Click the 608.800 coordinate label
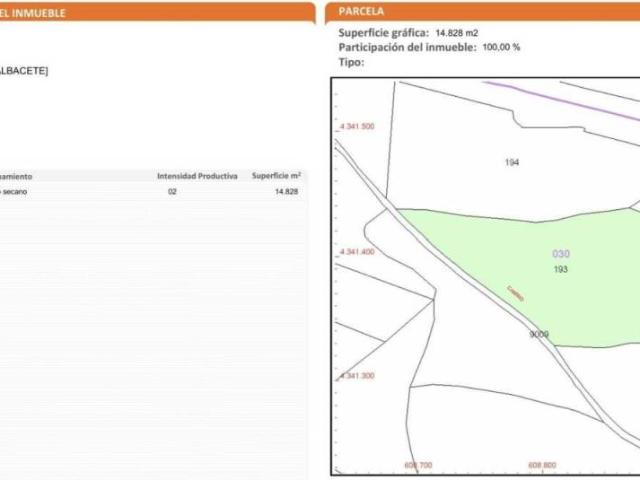Viewport: 640px width, 480px height. [x=542, y=465]
